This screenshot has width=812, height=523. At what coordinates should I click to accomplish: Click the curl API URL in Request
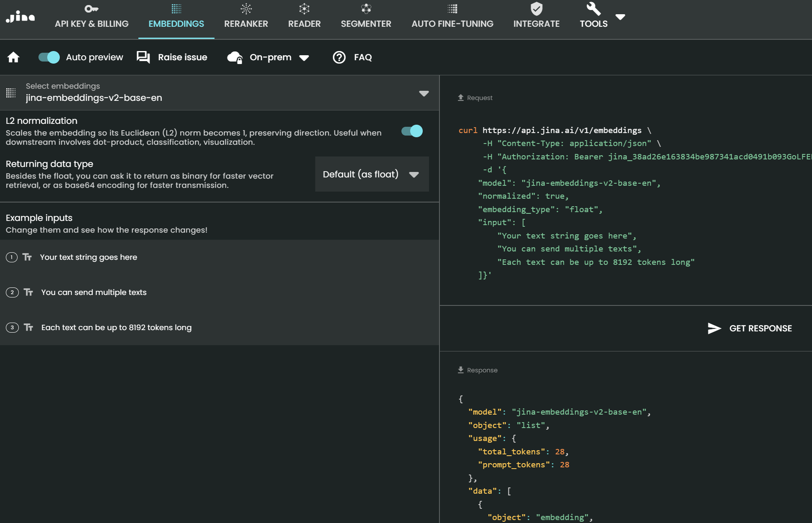click(562, 130)
